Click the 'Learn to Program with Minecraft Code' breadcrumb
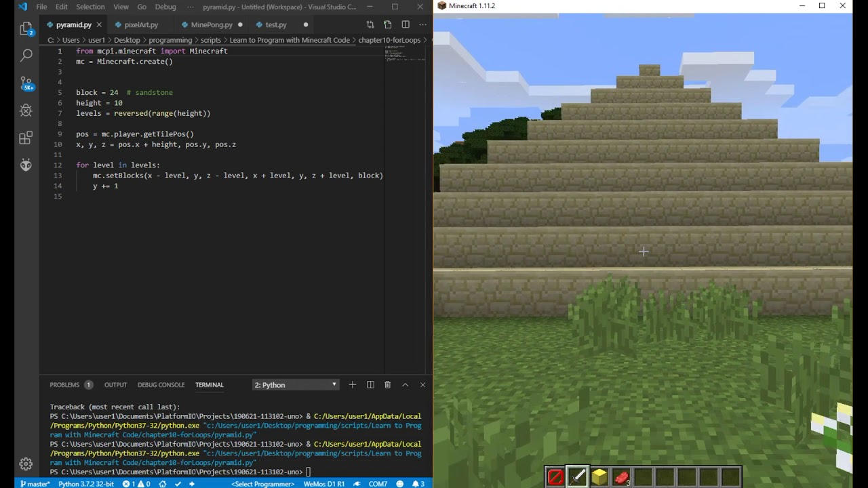Screen dimensions: 868x488 [x=290, y=40]
